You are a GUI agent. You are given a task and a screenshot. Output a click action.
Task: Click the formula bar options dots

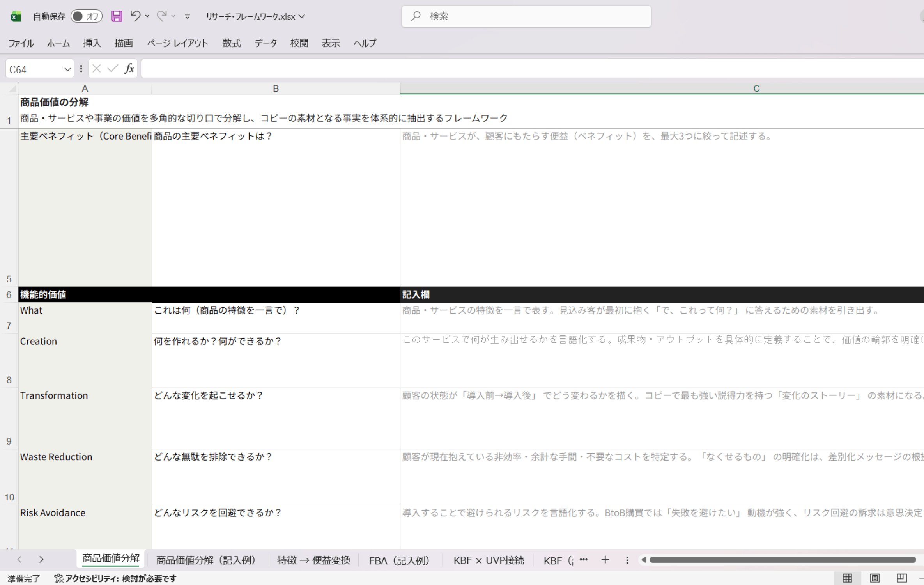click(81, 69)
